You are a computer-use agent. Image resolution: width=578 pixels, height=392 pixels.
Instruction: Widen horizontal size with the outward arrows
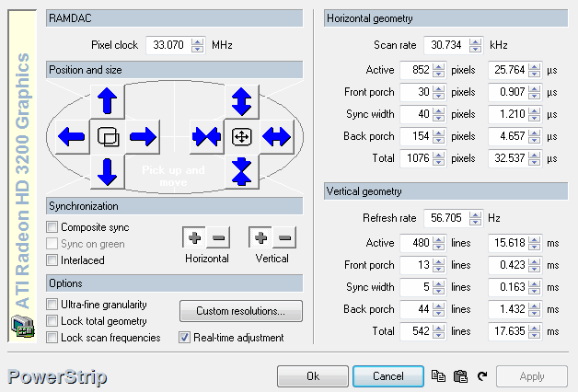[277, 137]
